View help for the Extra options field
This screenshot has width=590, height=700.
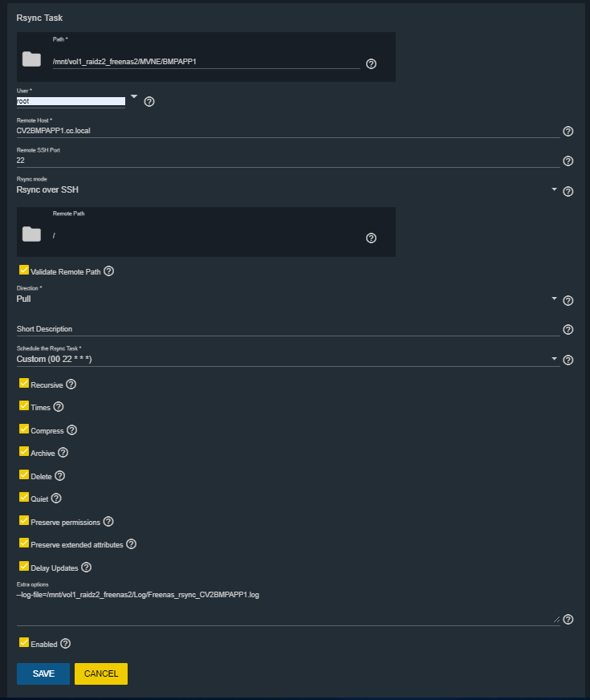(x=568, y=619)
